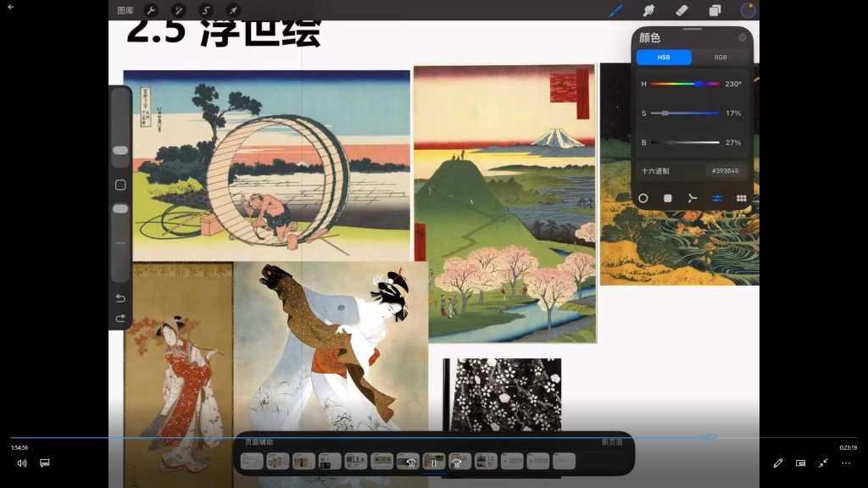Tap the square modify button on sidebar
This screenshot has width=868, height=488.
click(120, 185)
